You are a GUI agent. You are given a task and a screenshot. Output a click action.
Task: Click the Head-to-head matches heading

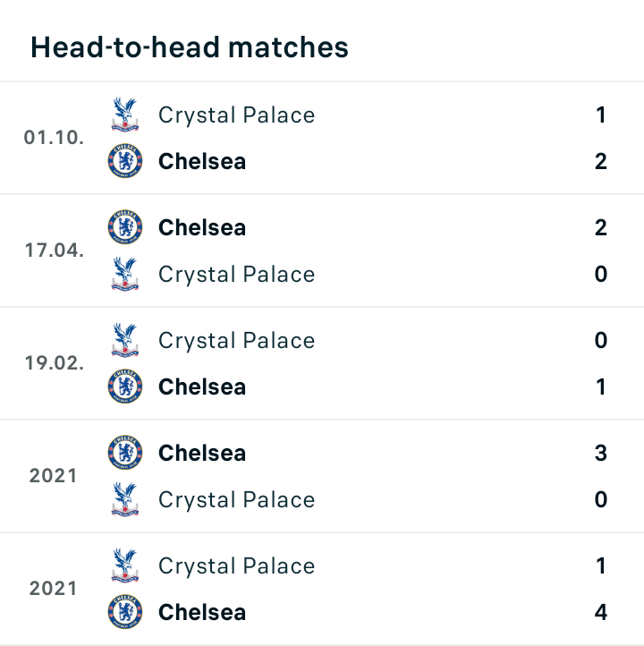coord(190,47)
